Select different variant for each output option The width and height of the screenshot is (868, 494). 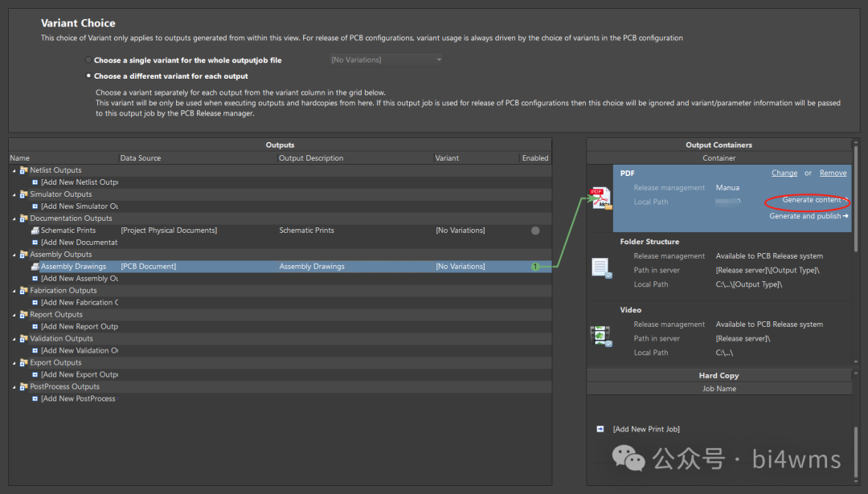click(88, 76)
